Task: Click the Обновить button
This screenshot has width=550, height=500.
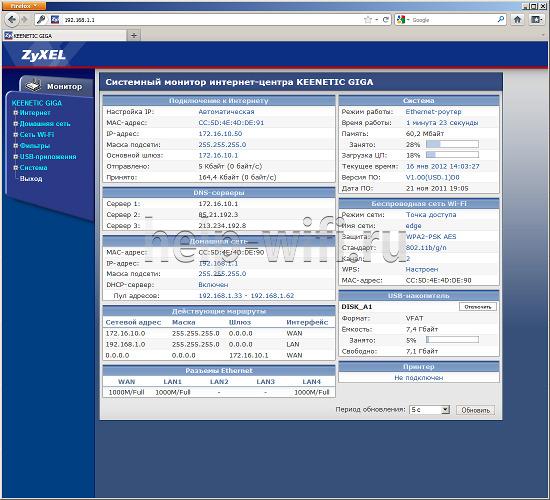Action: (x=475, y=410)
